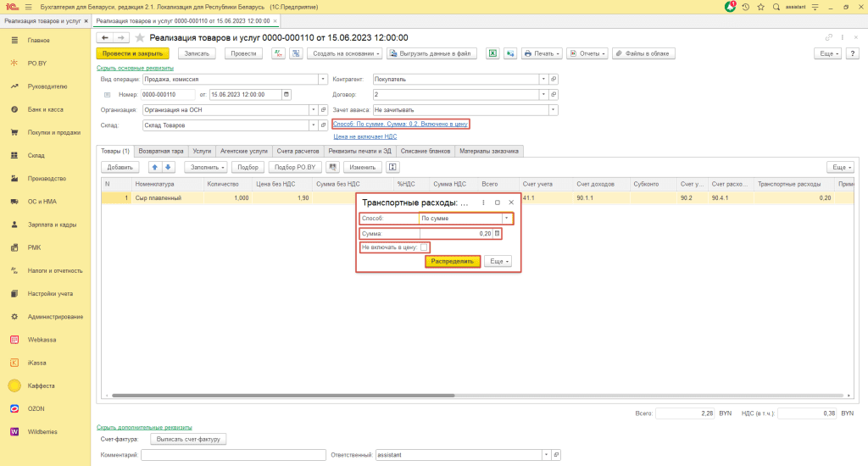This screenshot has width=868, height=466.
Task: Expand the Способ dropdown in the dialog
Action: tap(507, 218)
